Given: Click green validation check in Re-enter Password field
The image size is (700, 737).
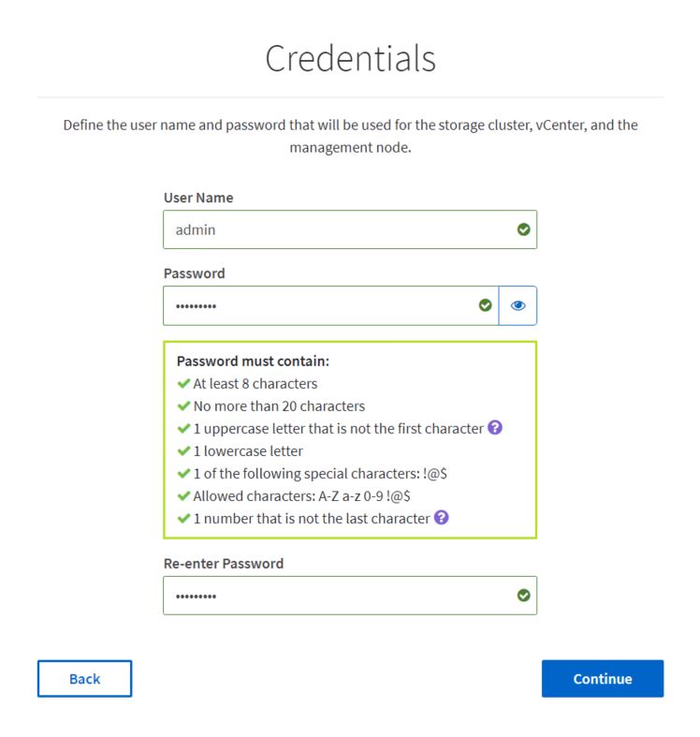Looking at the screenshot, I should click(523, 595).
